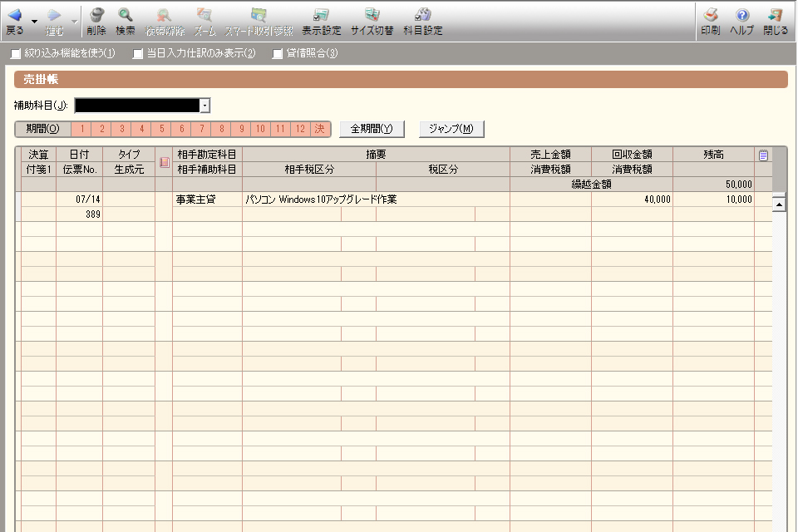The width and height of the screenshot is (798, 532).
Task: Open 科目設定 account settings icon
Action: pyautogui.click(x=423, y=15)
